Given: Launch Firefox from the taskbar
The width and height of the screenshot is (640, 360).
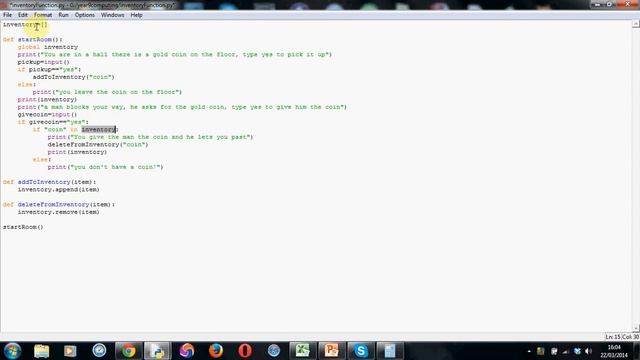Looking at the screenshot, I should click(x=216, y=351).
